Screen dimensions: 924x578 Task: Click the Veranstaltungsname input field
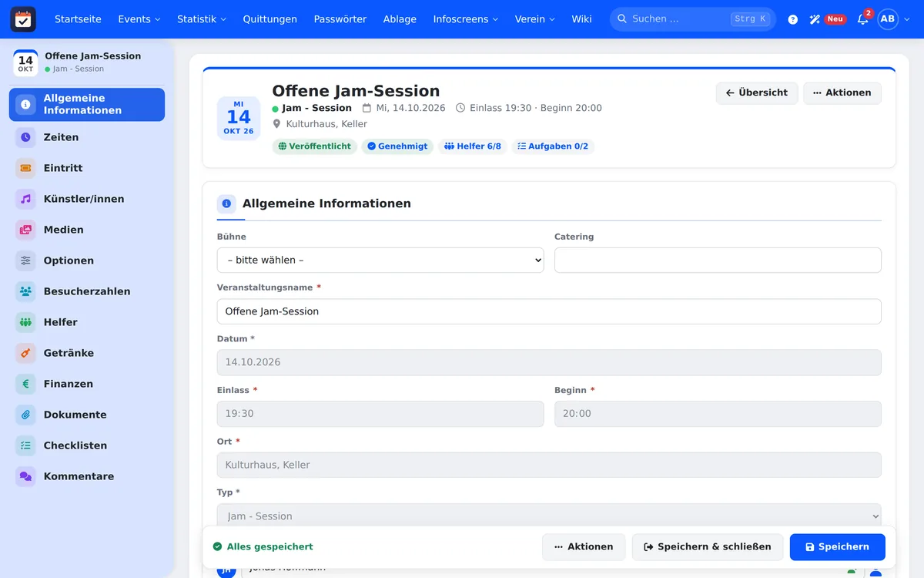pyautogui.click(x=549, y=311)
